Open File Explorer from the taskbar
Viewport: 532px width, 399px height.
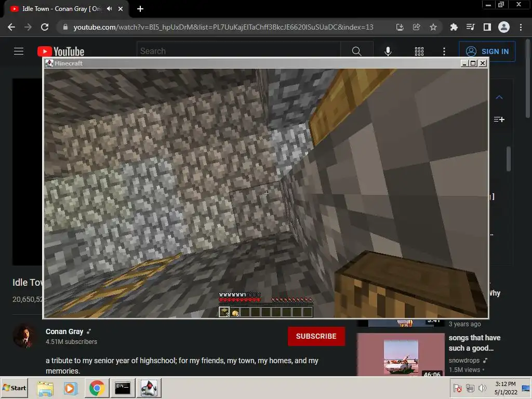pos(45,388)
